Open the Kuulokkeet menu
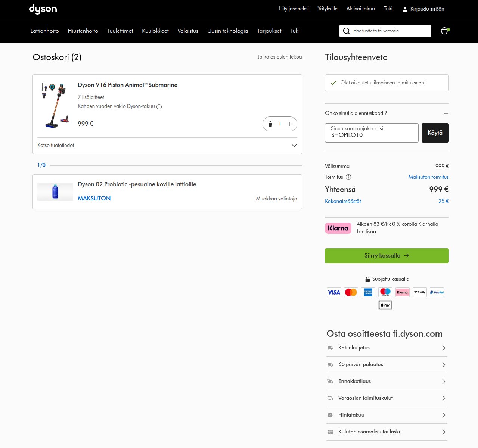Viewport: 478px width, 448px height. [155, 31]
